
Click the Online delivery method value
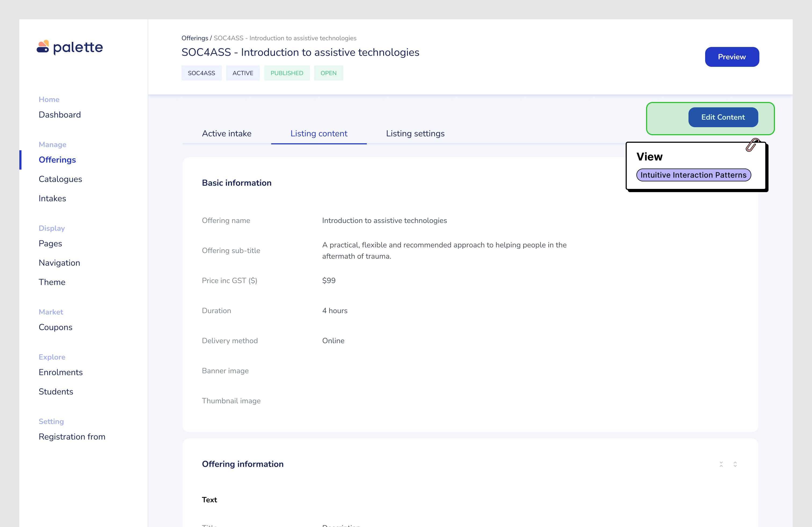333,341
